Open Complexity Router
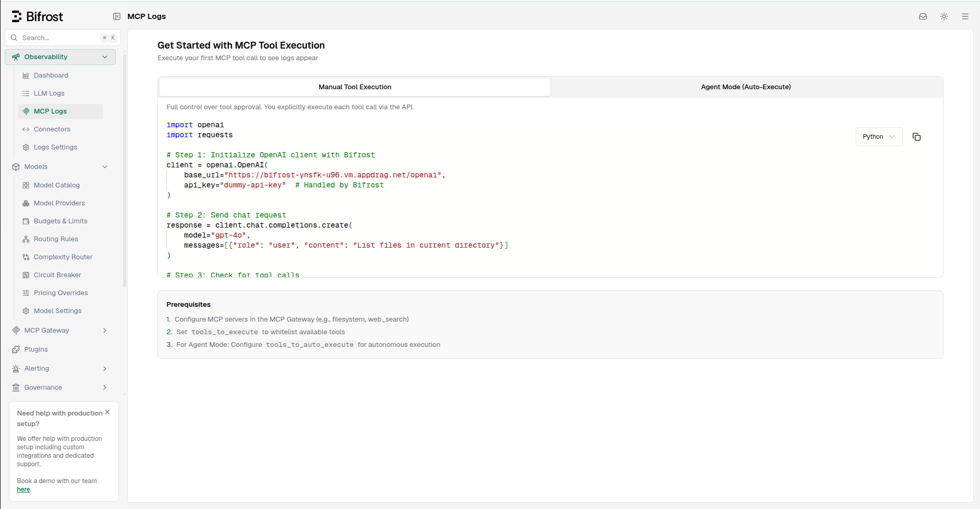Viewport: 980px width, 509px height. [60, 257]
